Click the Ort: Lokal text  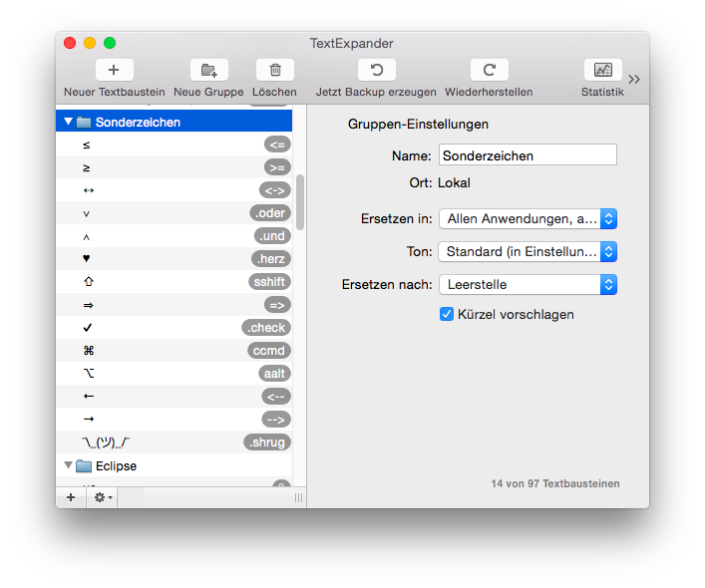pyautogui.click(x=440, y=182)
